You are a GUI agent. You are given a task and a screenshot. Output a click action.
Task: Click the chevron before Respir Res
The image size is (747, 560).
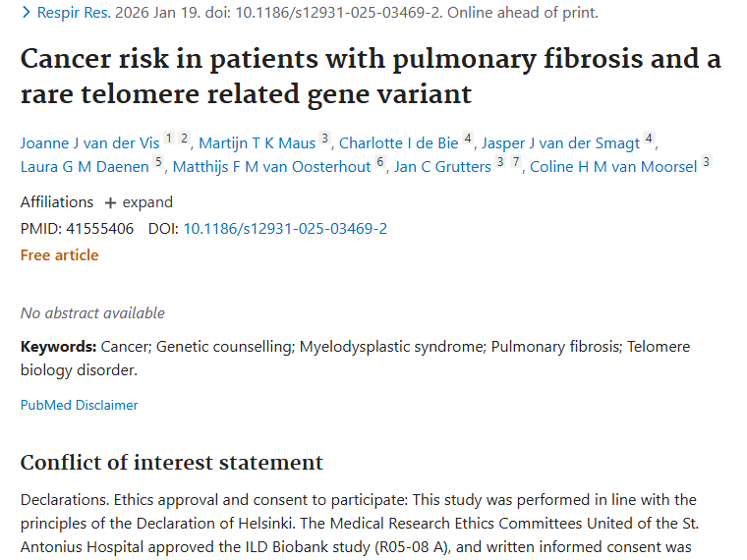click(26, 13)
